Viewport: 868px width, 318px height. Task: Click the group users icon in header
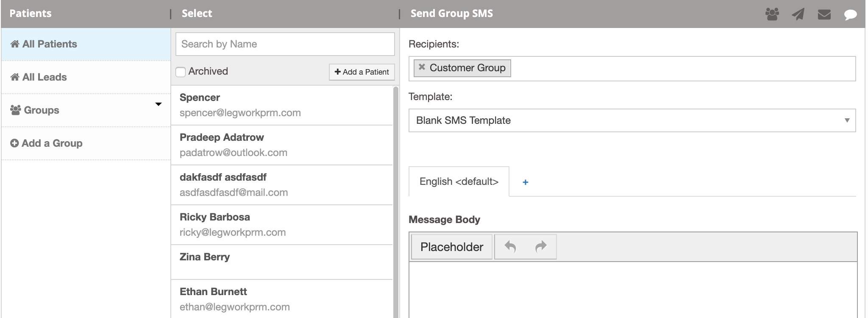point(772,14)
